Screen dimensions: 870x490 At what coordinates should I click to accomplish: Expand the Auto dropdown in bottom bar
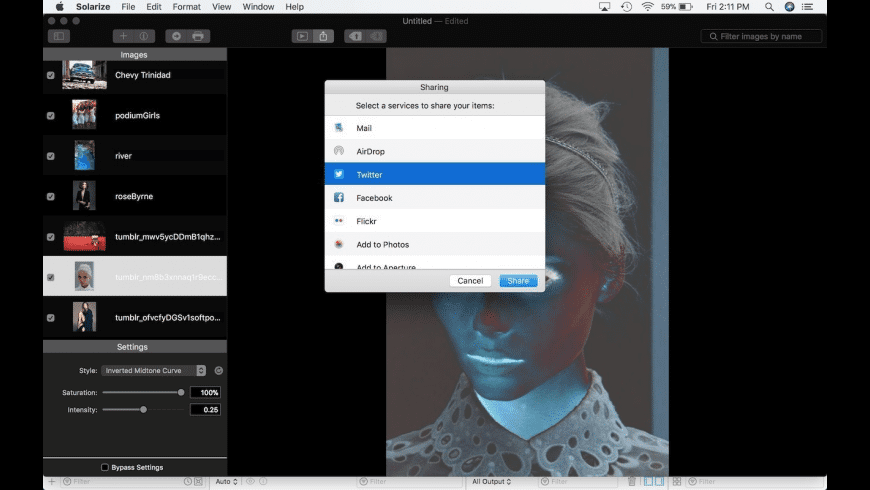225,482
